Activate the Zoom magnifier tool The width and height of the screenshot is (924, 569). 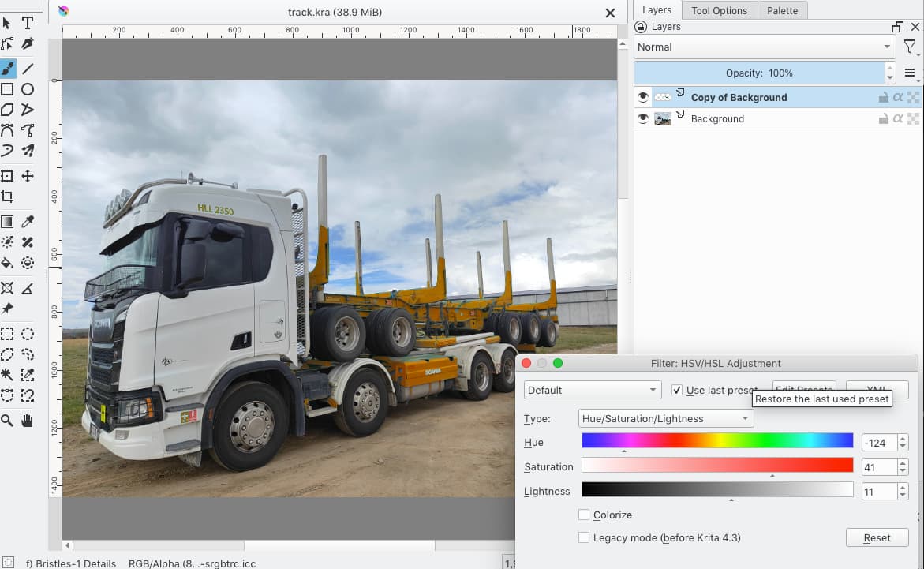tap(7, 421)
